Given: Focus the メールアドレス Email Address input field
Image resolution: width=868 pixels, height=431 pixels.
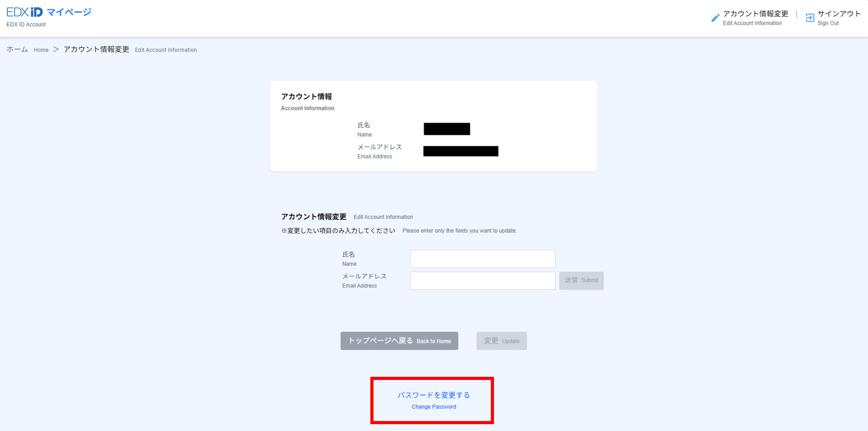Looking at the screenshot, I should click(x=482, y=281).
